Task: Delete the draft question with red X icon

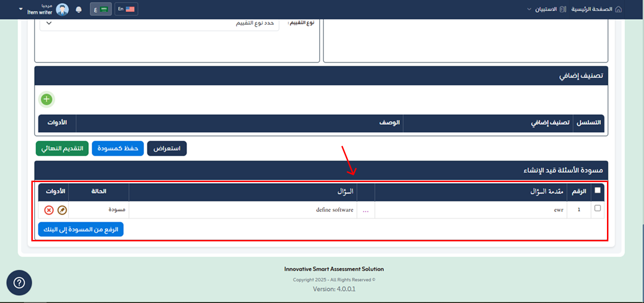Action: coord(49,210)
